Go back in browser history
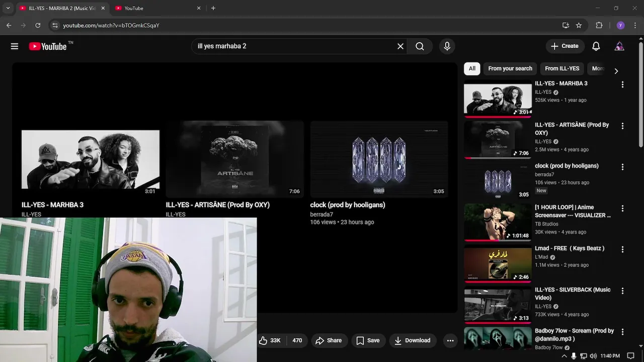644x362 pixels. click(x=9, y=25)
